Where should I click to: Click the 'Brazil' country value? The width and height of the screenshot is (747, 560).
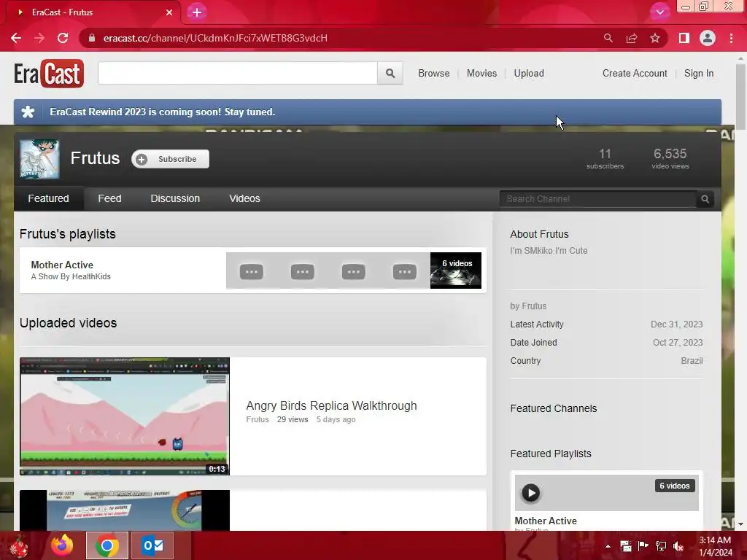pyautogui.click(x=692, y=361)
